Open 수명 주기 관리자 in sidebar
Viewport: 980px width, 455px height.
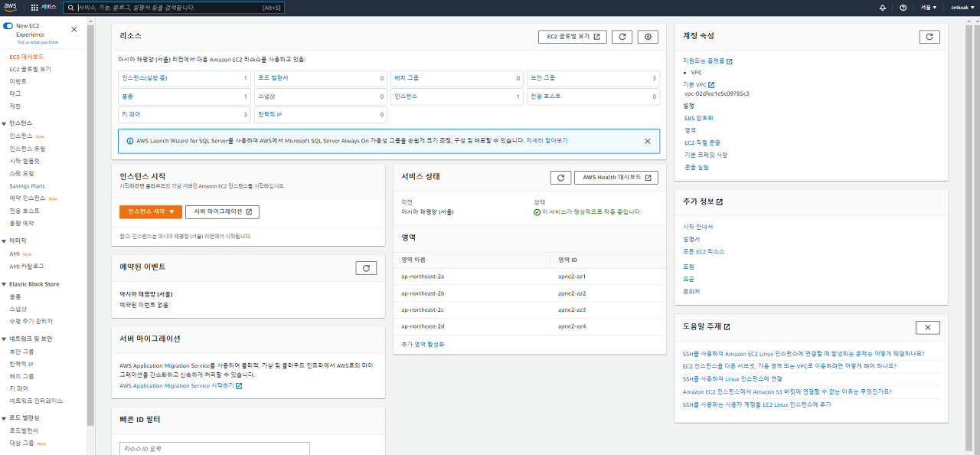coord(31,321)
